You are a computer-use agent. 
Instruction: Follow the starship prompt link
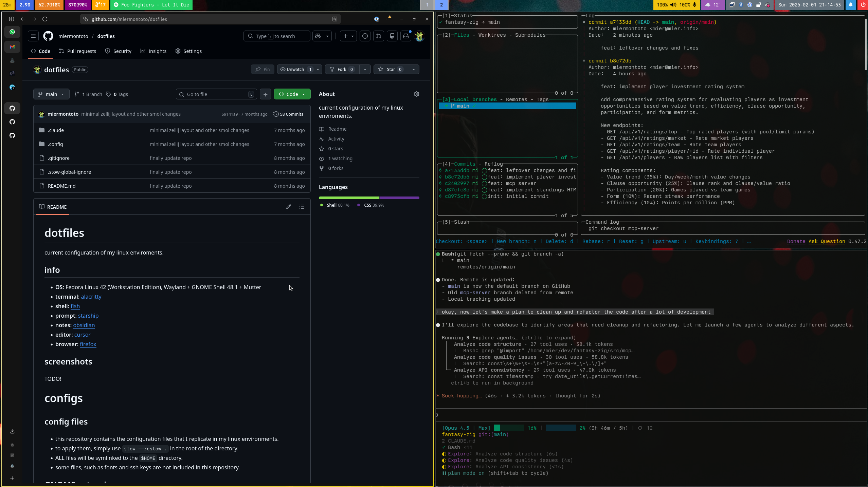[x=88, y=316]
